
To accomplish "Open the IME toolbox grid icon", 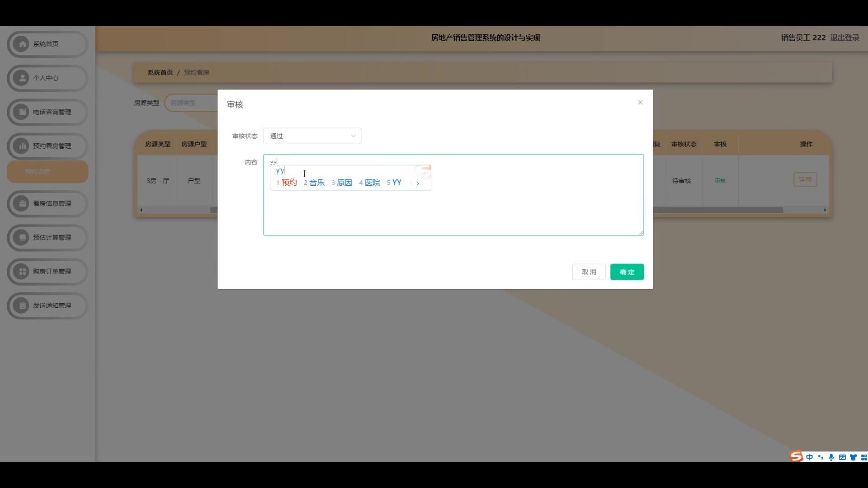I will tap(864, 457).
